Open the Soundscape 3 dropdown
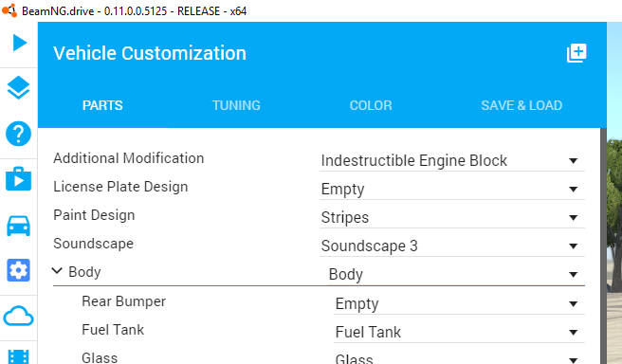 452,246
